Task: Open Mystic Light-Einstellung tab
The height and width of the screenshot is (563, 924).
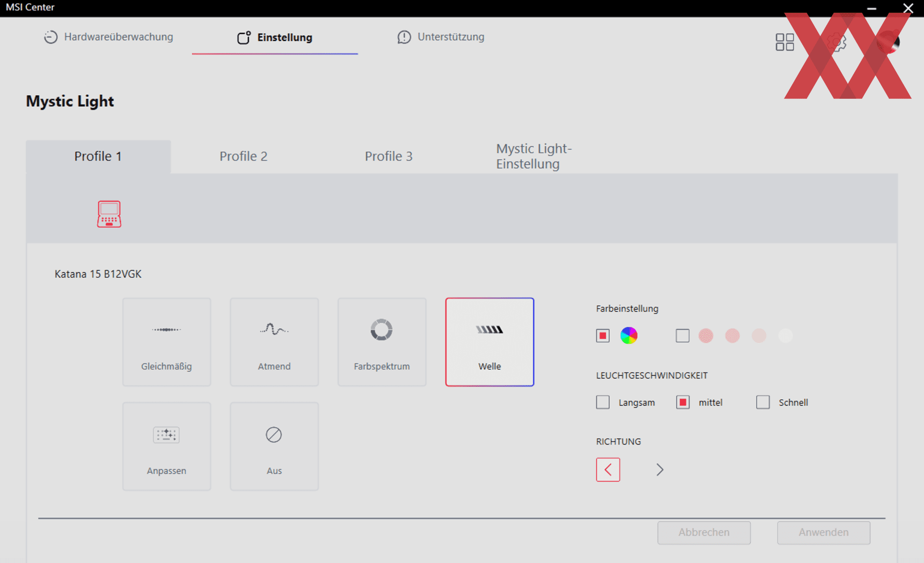Action: coord(534,157)
